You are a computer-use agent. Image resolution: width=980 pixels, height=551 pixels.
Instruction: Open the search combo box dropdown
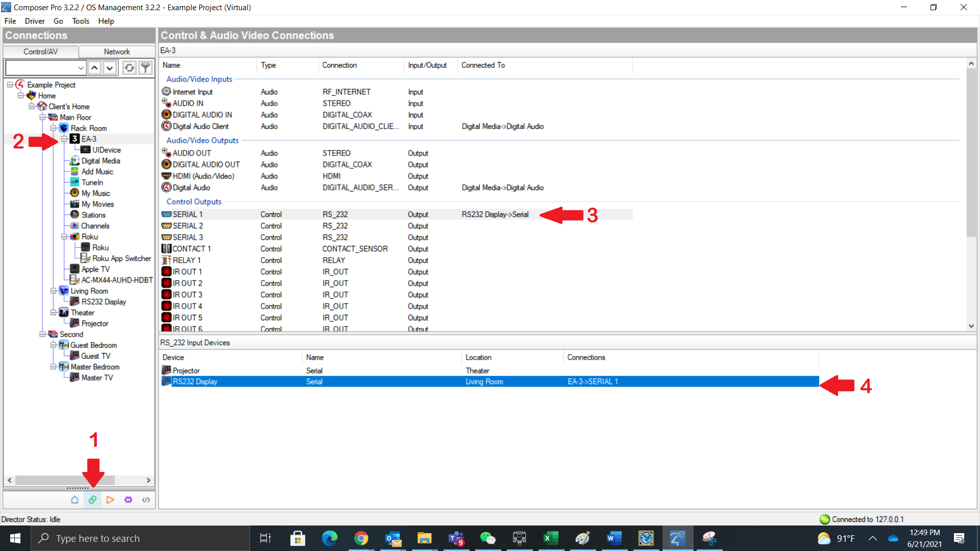pyautogui.click(x=81, y=68)
